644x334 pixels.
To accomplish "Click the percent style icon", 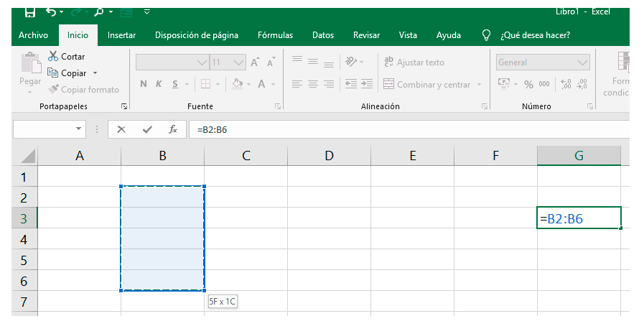I will pos(528,84).
